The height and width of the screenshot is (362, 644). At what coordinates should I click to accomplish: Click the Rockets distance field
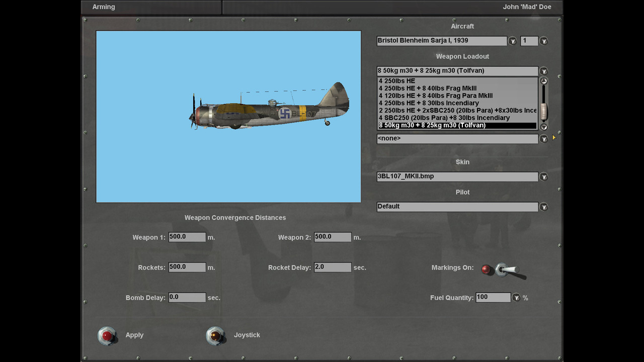187,267
